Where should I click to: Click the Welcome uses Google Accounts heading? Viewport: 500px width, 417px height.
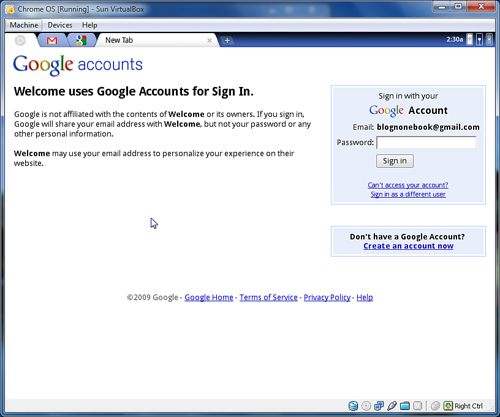point(134,91)
